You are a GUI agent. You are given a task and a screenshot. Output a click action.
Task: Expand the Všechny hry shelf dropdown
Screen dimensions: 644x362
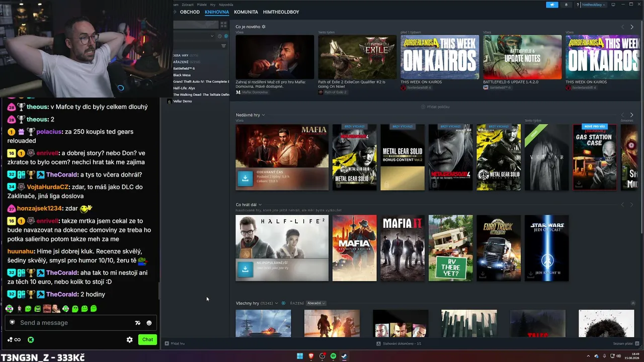click(x=277, y=303)
